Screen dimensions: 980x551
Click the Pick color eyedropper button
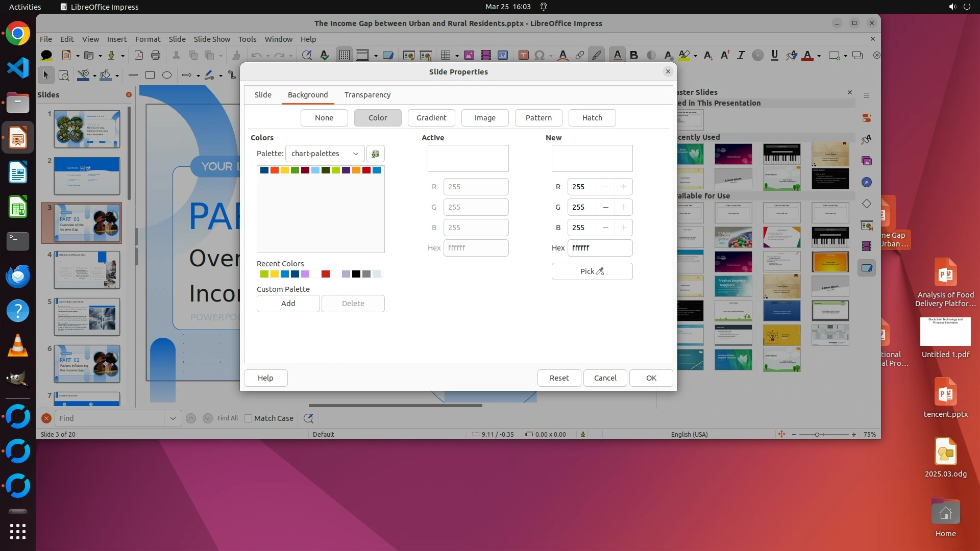pyautogui.click(x=592, y=271)
